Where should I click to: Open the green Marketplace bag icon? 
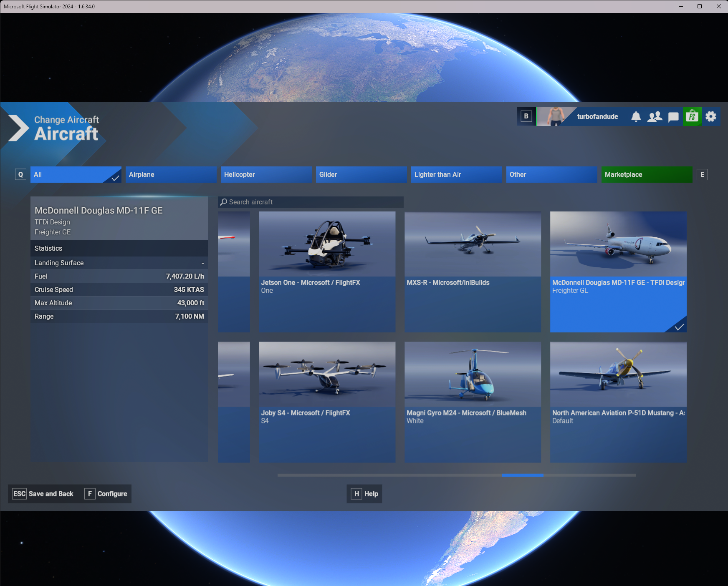point(692,116)
